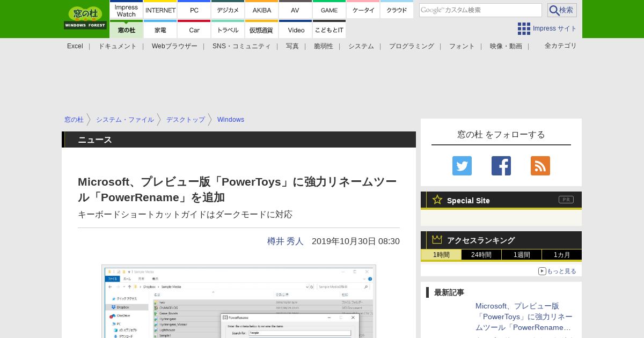Click the Windows breadcrumb link
The width and height of the screenshot is (644, 338).
click(x=231, y=120)
